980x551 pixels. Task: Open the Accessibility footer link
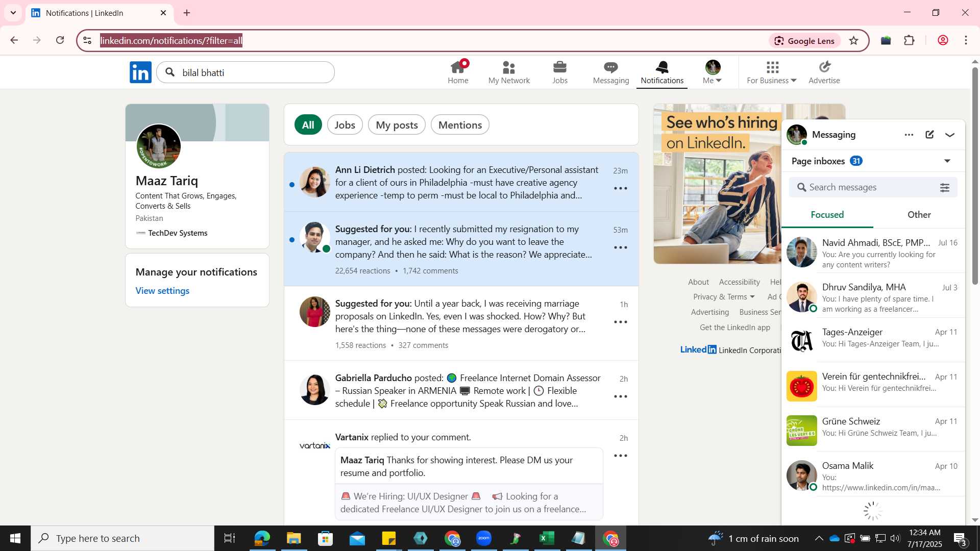pyautogui.click(x=739, y=282)
